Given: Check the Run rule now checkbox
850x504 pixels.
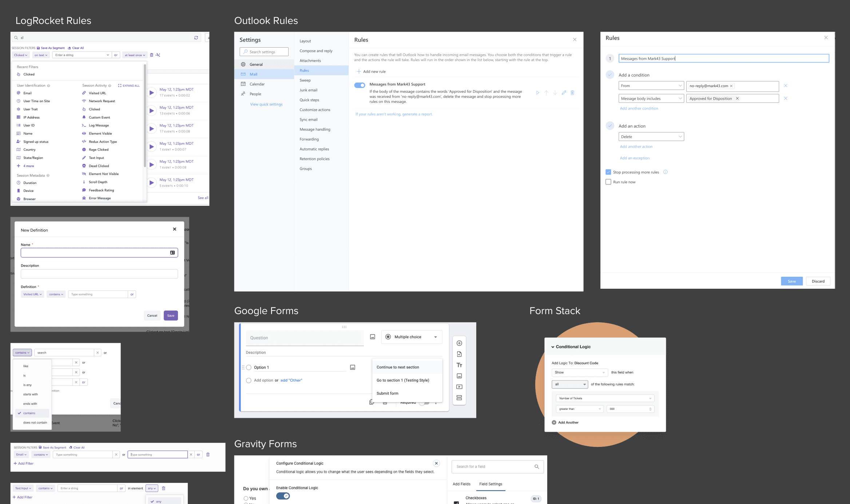Looking at the screenshot, I should coord(608,182).
